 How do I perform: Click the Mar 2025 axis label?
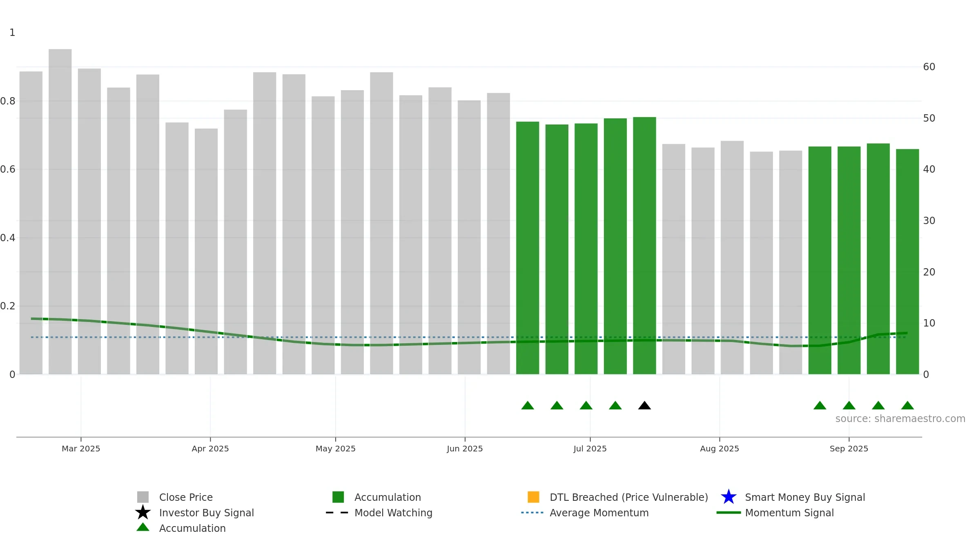81,449
